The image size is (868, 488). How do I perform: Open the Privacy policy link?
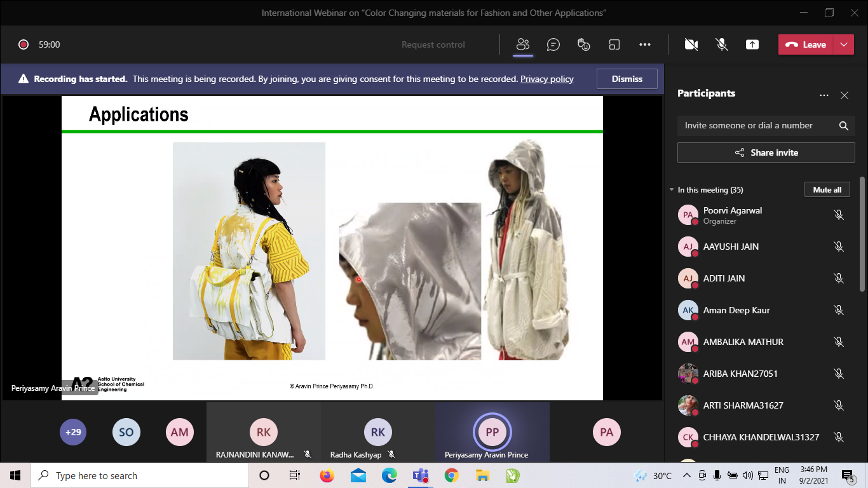[546, 79]
